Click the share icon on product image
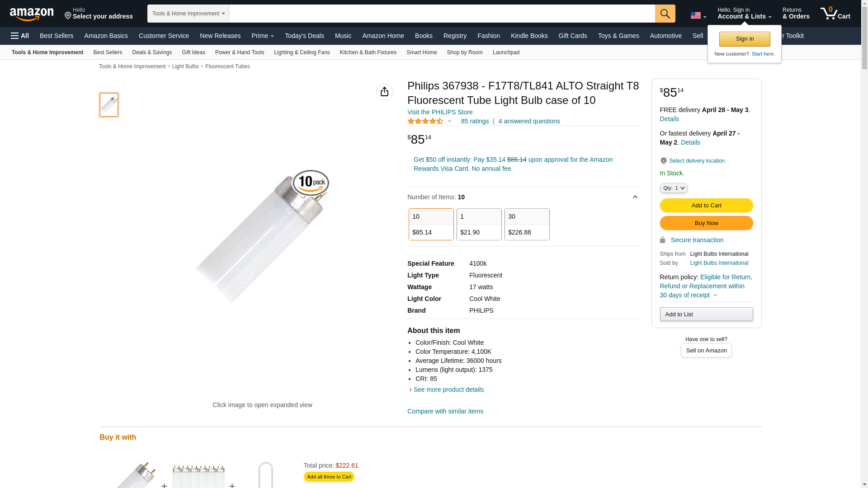Image resolution: width=868 pixels, height=488 pixels. tap(384, 92)
